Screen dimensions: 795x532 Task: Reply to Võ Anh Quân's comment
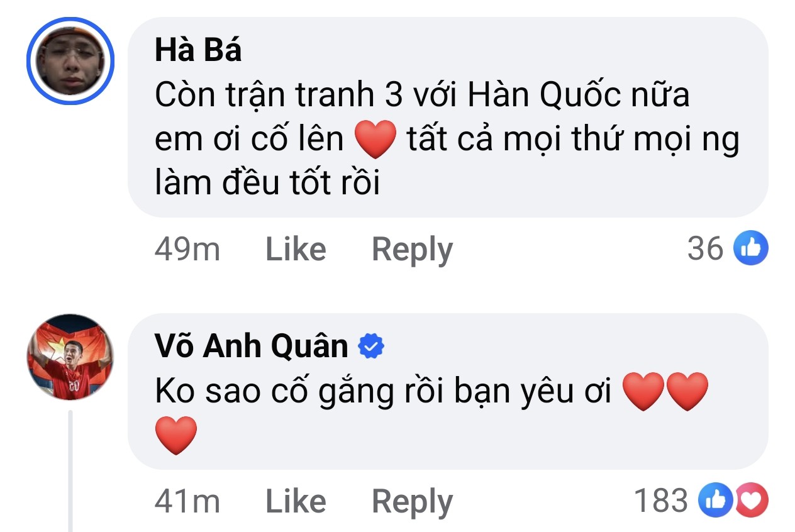[x=411, y=501]
